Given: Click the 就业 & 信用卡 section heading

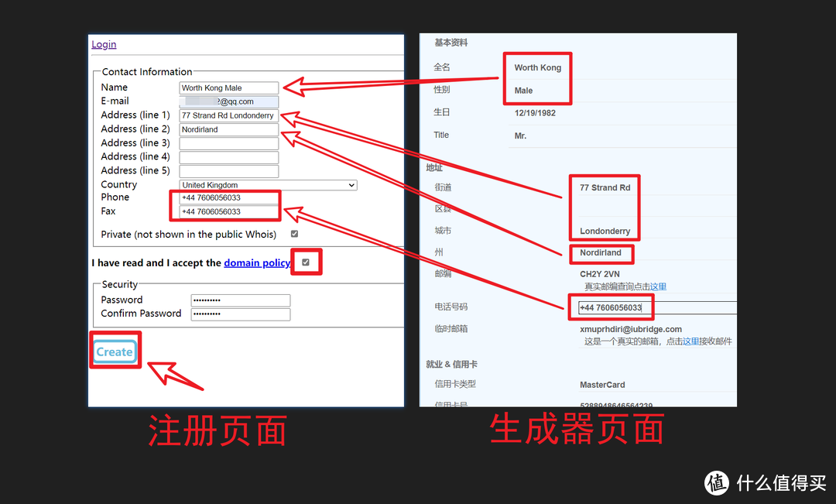Looking at the screenshot, I should coord(451,365).
